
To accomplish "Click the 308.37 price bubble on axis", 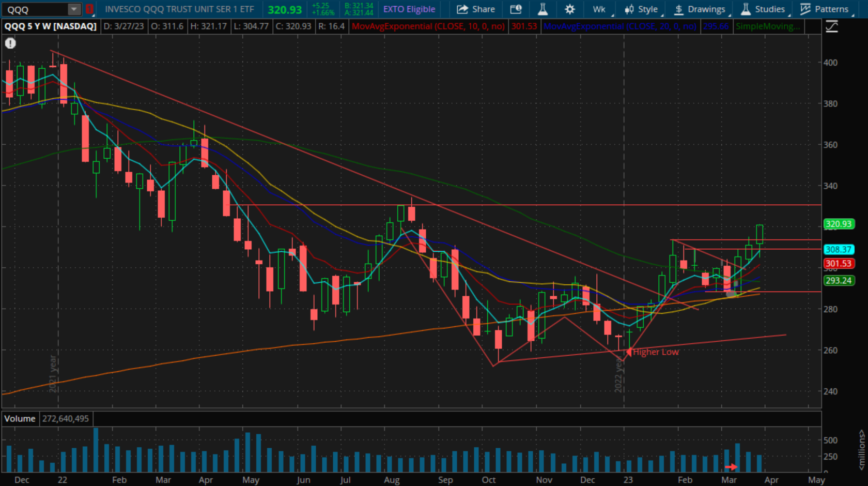I will [839, 249].
